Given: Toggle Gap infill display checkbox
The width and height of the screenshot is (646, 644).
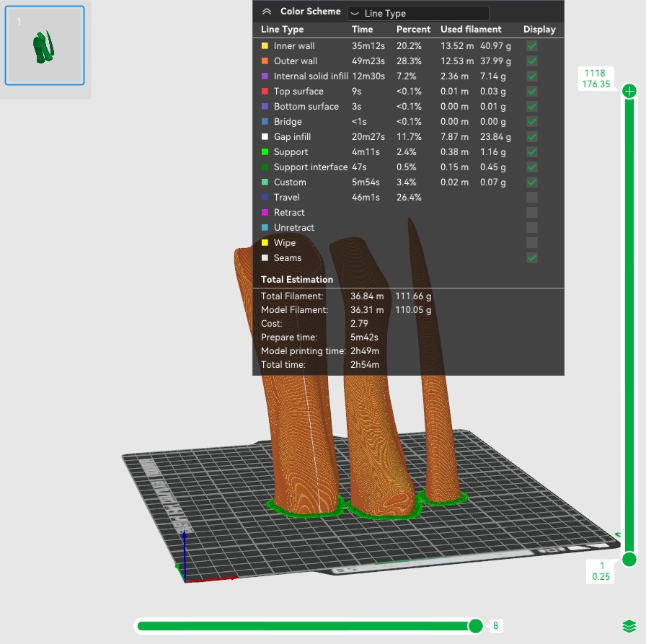Looking at the screenshot, I should pos(532,137).
